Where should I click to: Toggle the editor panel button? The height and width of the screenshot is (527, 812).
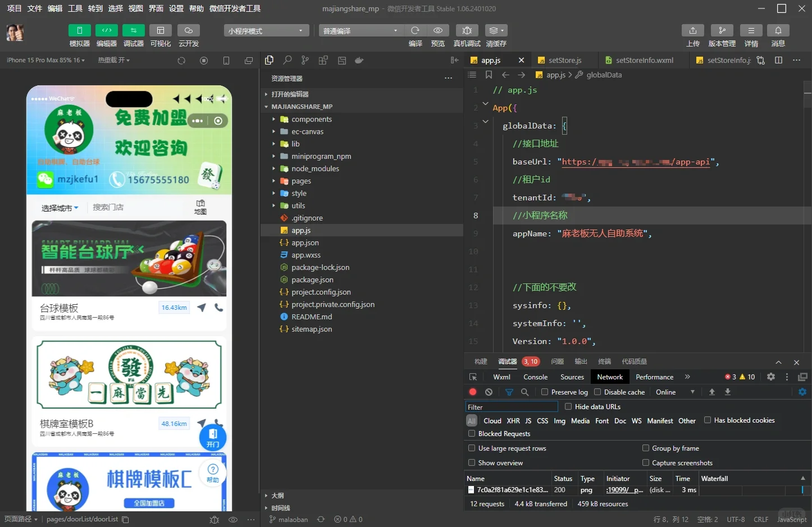(107, 30)
